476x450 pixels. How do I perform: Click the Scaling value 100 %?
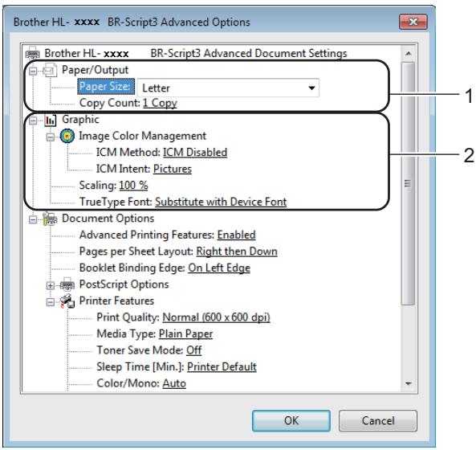pos(133,186)
